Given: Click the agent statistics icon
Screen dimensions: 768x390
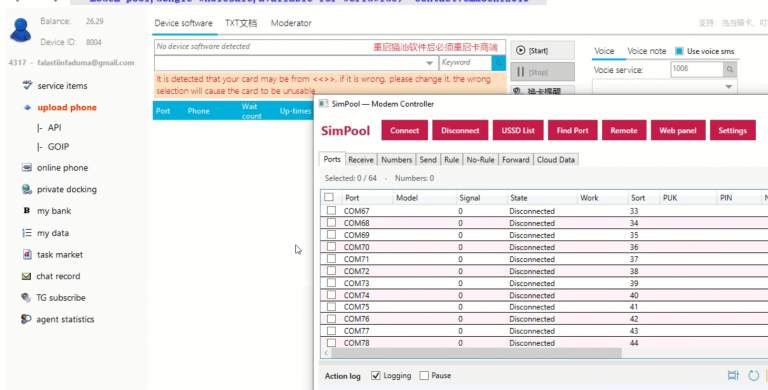Looking at the screenshot, I should (26, 319).
